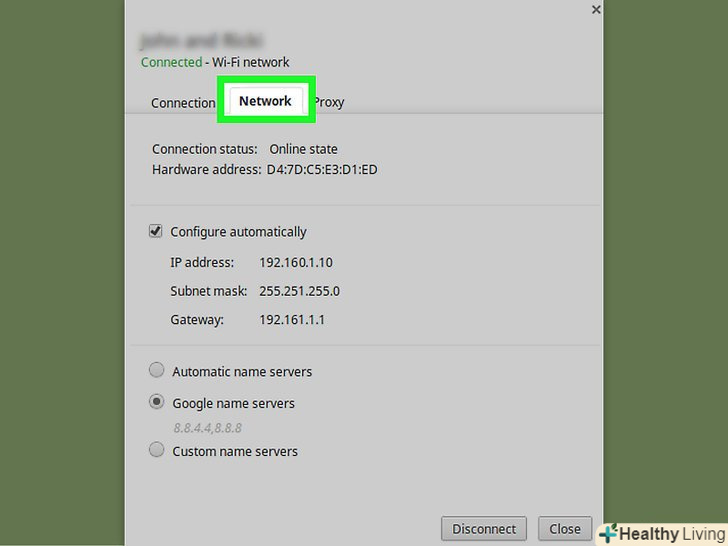Click the subnet mask value 255.251.255.0

299,291
